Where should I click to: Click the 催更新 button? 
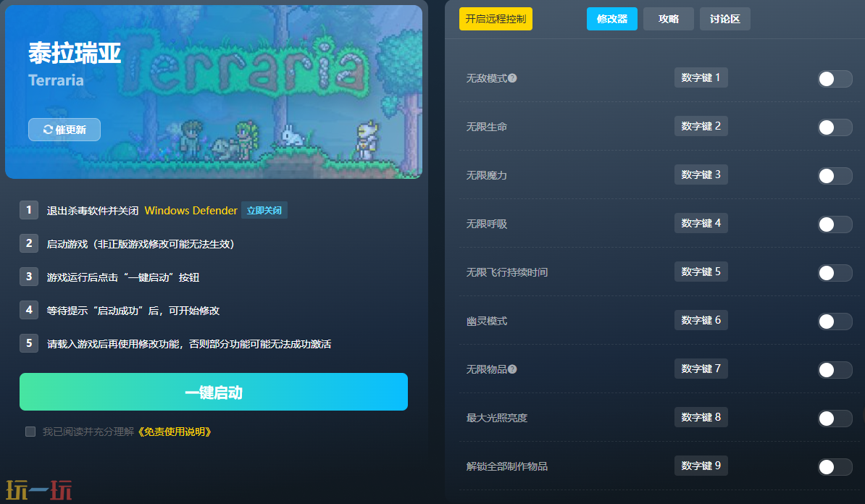pos(64,130)
